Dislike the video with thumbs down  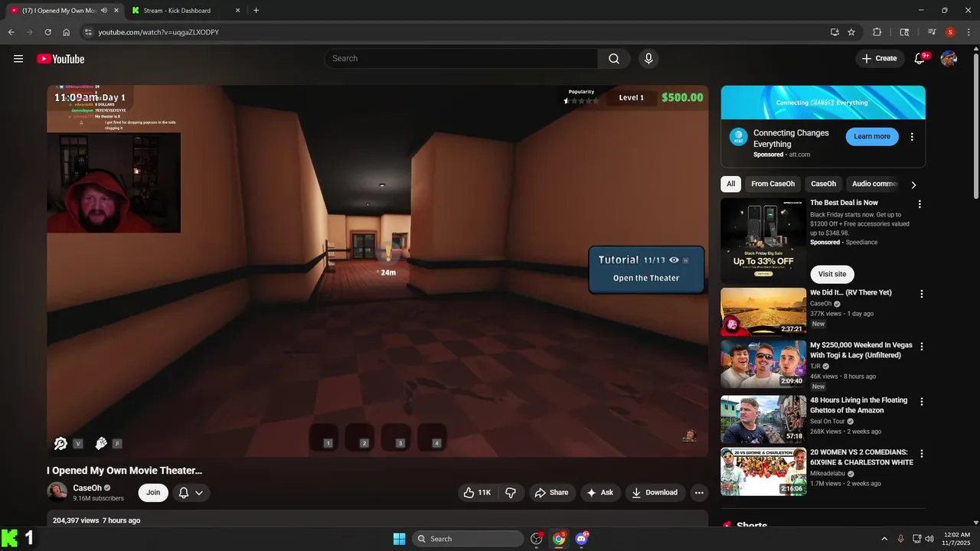point(511,493)
